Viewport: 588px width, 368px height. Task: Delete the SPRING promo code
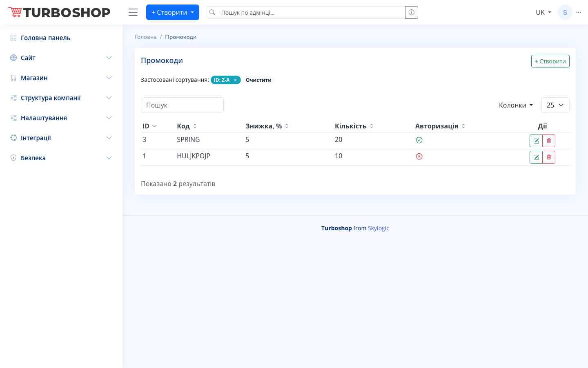coord(549,141)
